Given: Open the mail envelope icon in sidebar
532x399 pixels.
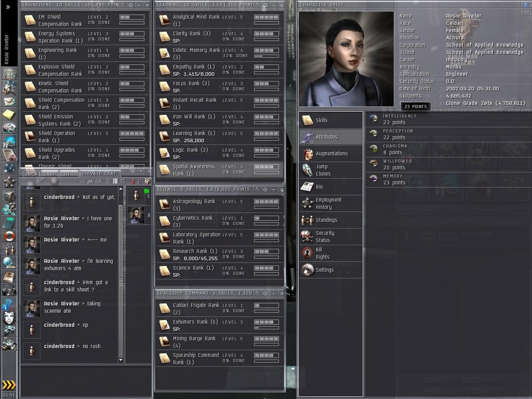Looking at the screenshot, I should click(9, 101).
